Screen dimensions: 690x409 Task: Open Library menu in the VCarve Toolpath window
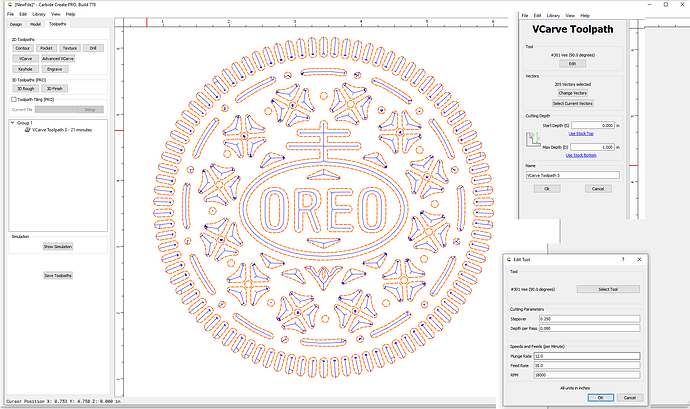click(553, 15)
